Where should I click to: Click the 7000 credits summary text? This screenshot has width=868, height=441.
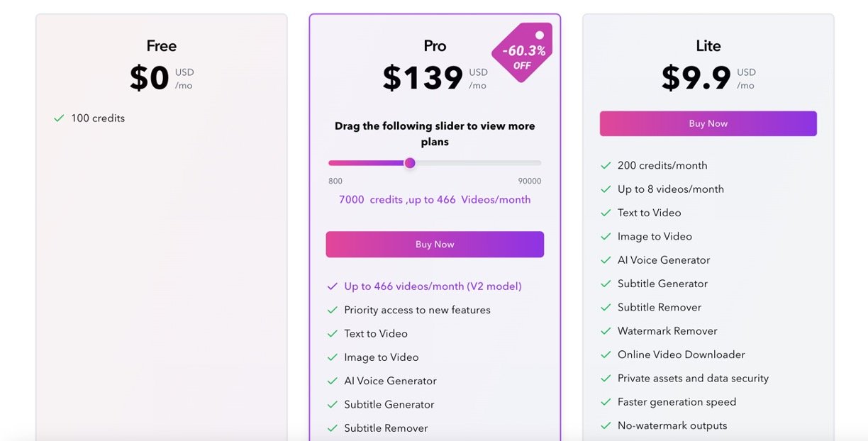point(435,200)
